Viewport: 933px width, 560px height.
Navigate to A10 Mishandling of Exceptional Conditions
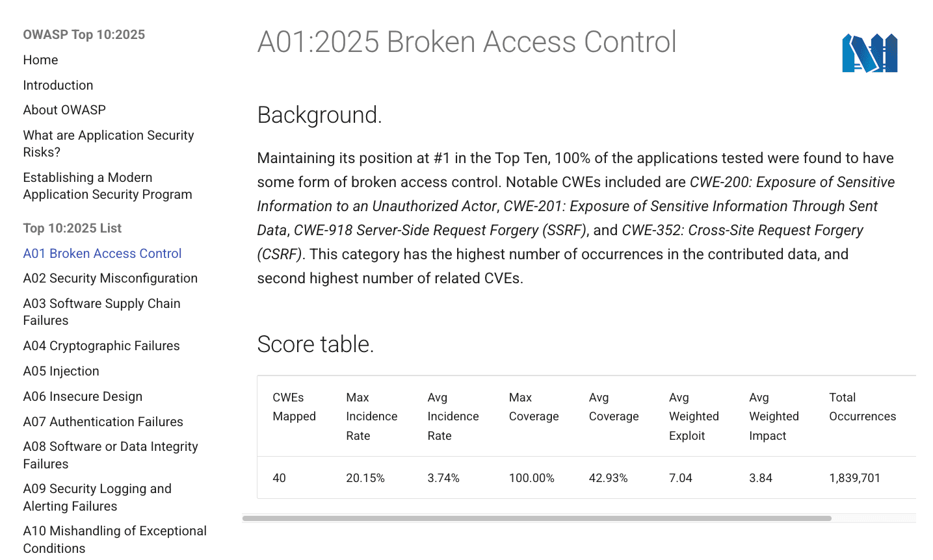coord(114,539)
